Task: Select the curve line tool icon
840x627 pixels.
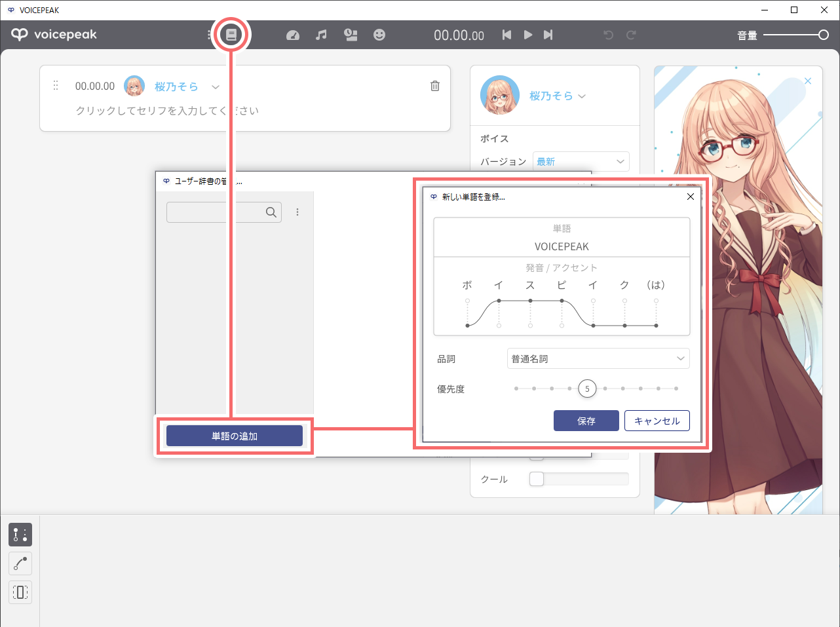Action: click(x=20, y=563)
